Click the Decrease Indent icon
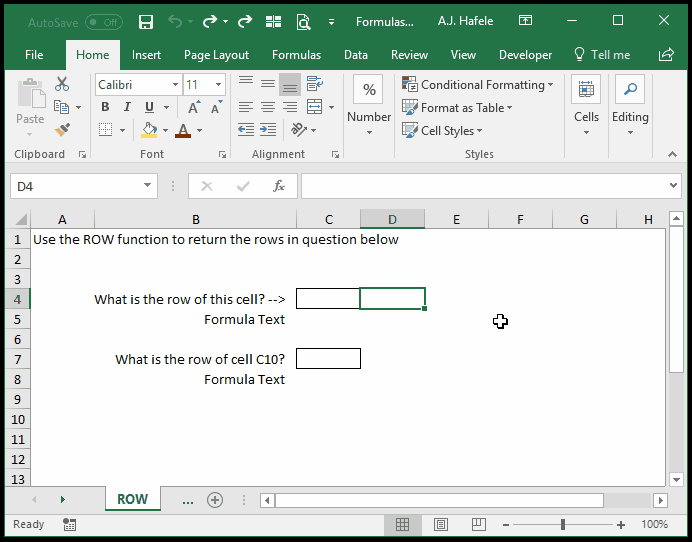 246,130
